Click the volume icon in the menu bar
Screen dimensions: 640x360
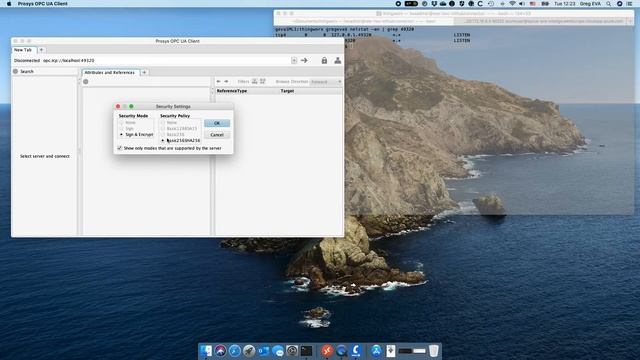click(522, 4)
